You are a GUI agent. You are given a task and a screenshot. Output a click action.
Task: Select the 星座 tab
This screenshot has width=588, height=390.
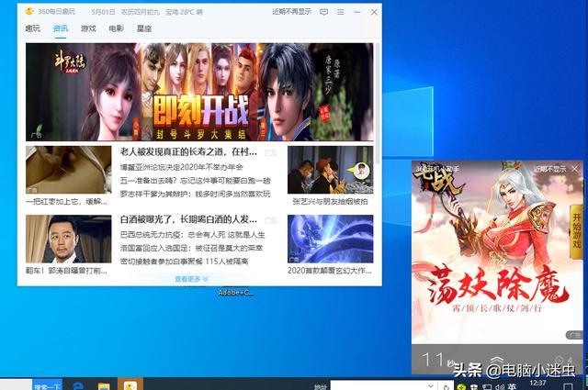144,28
